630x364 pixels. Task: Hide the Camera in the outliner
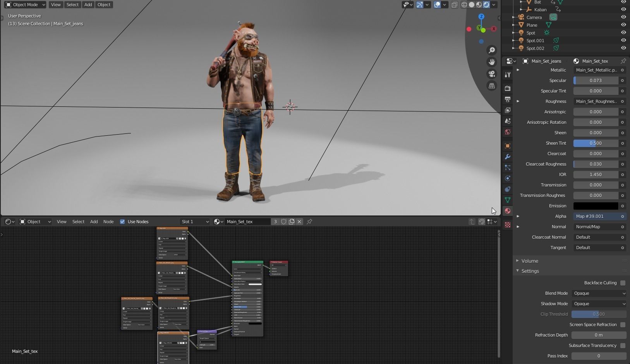coord(623,17)
